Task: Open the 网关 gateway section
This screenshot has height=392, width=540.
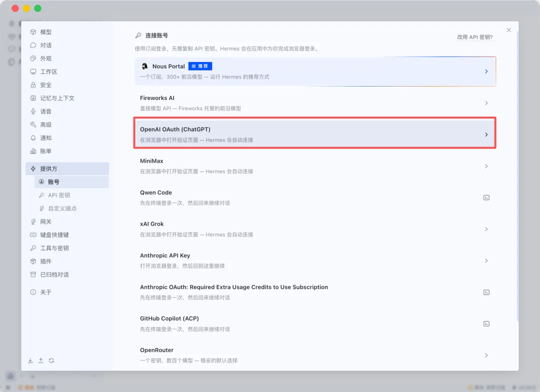Action: pyautogui.click(x=67, y=222)
